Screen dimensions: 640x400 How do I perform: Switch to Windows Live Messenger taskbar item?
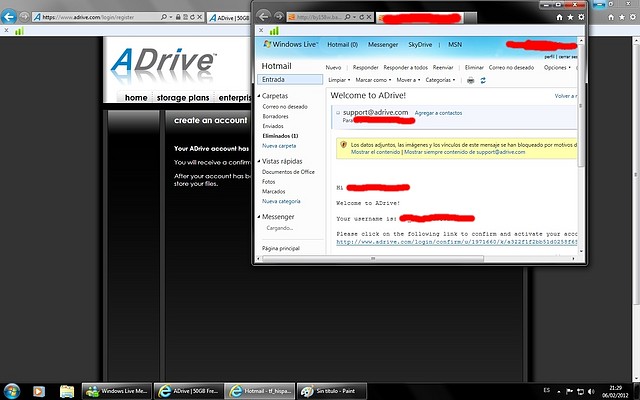(x=117, y=391)
